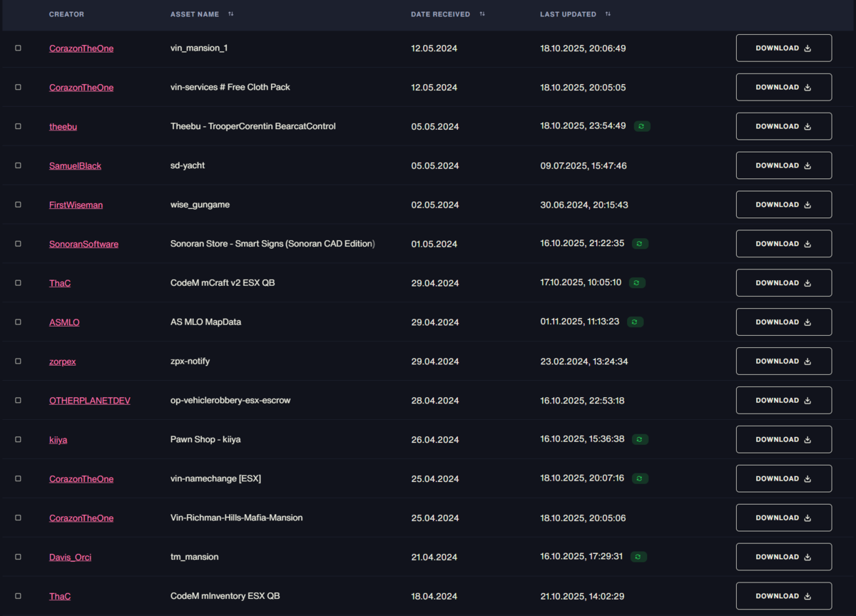
Task: Sort by Date Received arrows
Action: point(482,14)
